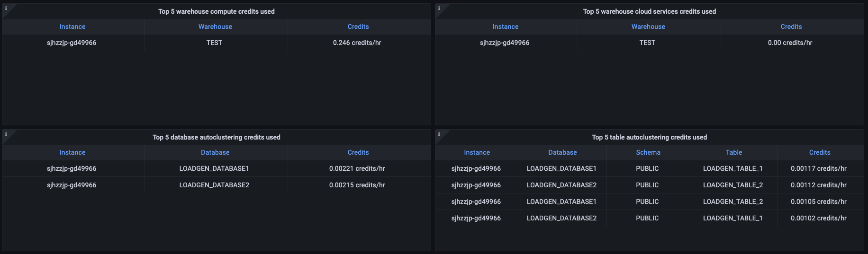The height and width of the screenshot is (254, 868).
Task: Open 'Top 5 warehouse compute credits used' panel menu
Action: coord(216,11)
